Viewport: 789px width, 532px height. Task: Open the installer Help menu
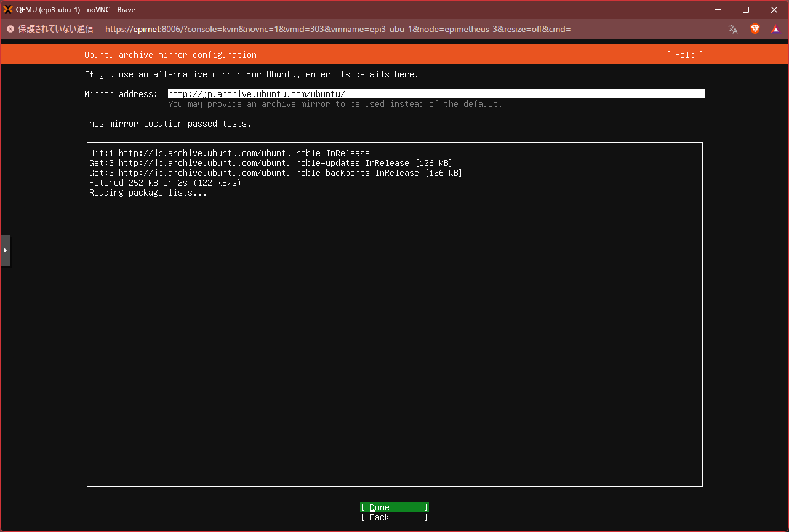(x=684, y=55)
